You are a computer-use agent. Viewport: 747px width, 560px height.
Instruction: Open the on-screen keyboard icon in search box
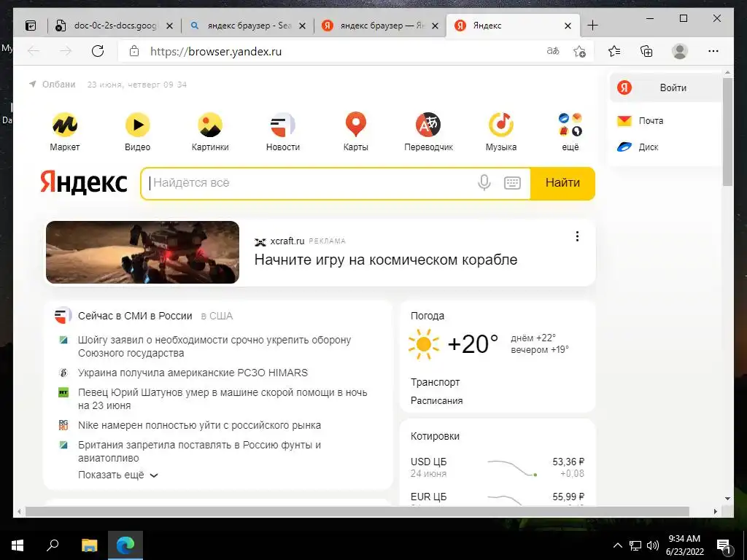pos(512,183)
